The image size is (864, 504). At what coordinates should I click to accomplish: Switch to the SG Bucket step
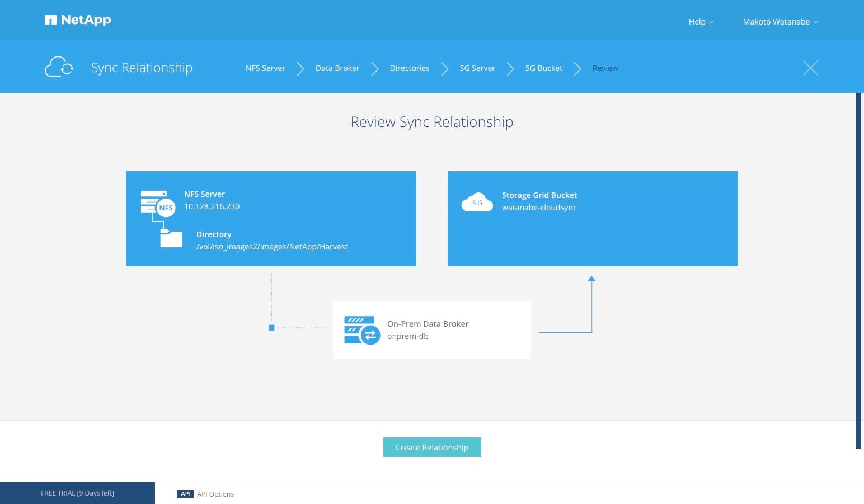tap(543, 68)
